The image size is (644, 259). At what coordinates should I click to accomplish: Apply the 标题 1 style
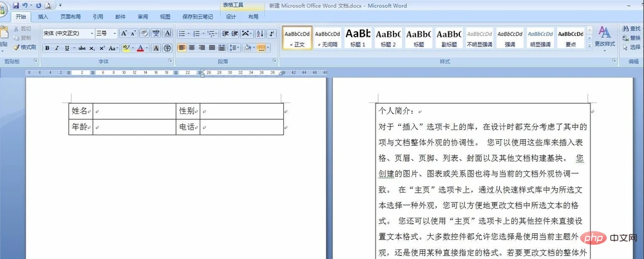coord(357,38)
